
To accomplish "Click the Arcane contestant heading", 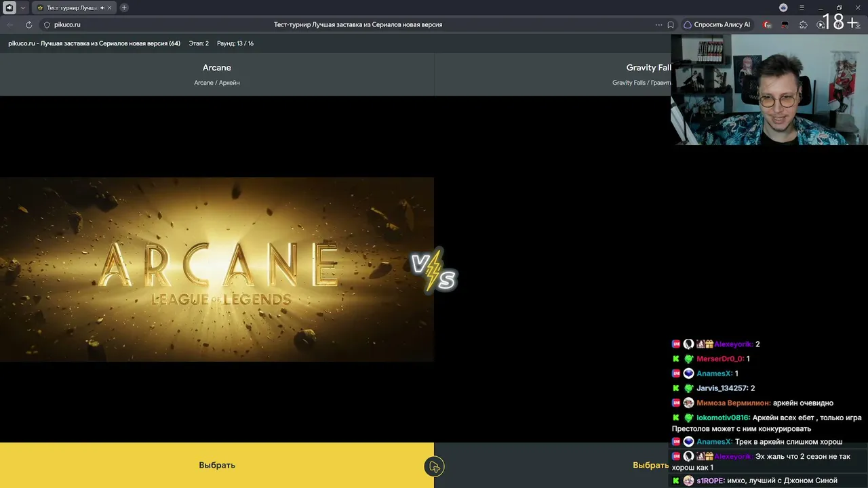I will click(217, 68).
